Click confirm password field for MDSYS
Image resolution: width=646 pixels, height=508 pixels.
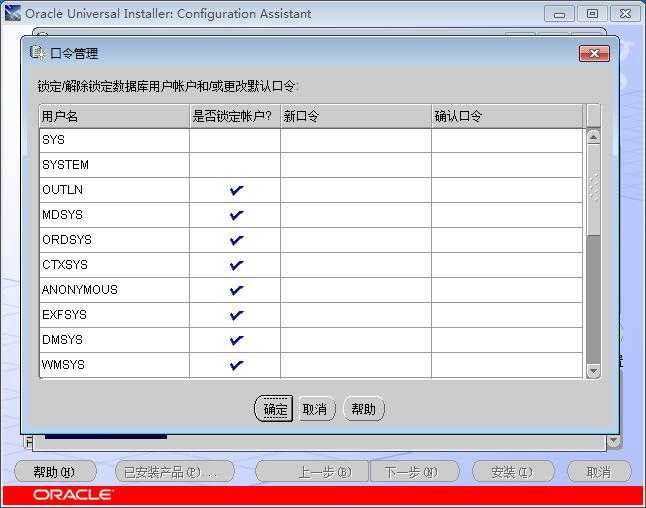[x=507, y=215]
